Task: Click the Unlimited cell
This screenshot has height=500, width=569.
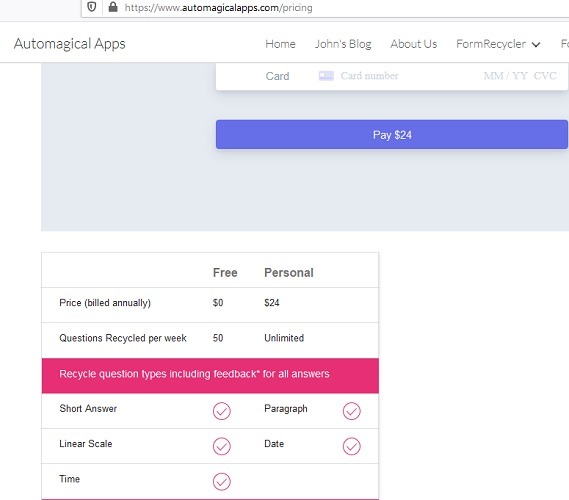Action: click(x=284, y=338)
